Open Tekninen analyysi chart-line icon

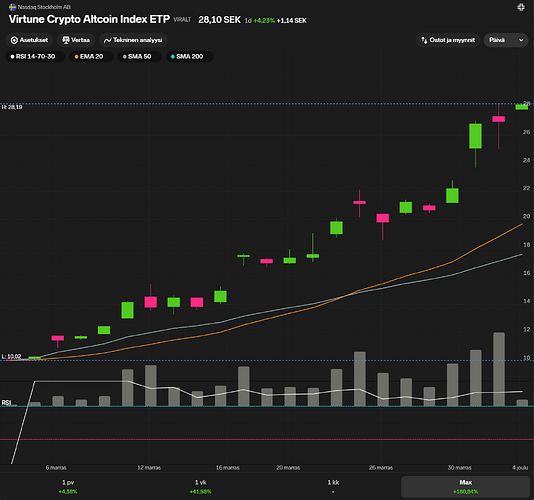(x=108, y=40)
